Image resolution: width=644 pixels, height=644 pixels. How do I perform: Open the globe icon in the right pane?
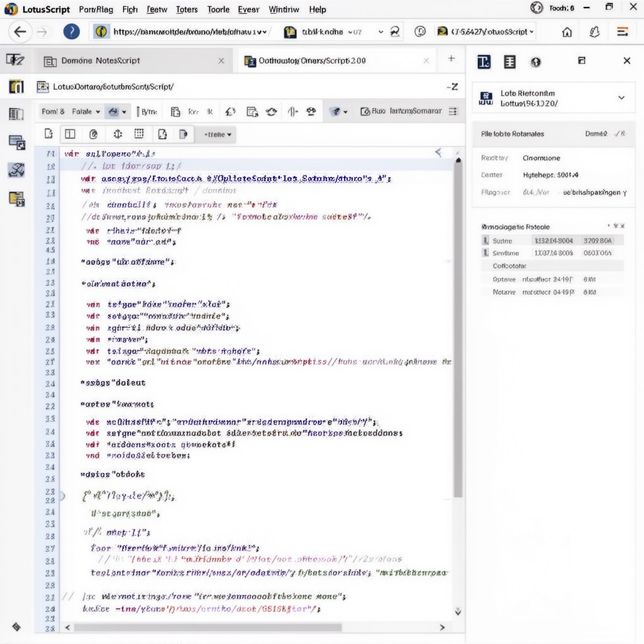tap(536, 62)
